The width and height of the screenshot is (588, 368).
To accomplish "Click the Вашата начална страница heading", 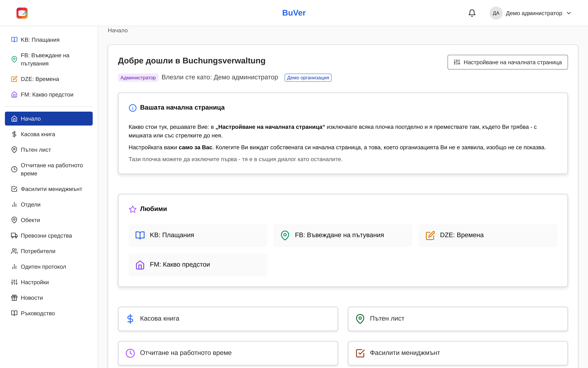I will [x=182, y=108].
